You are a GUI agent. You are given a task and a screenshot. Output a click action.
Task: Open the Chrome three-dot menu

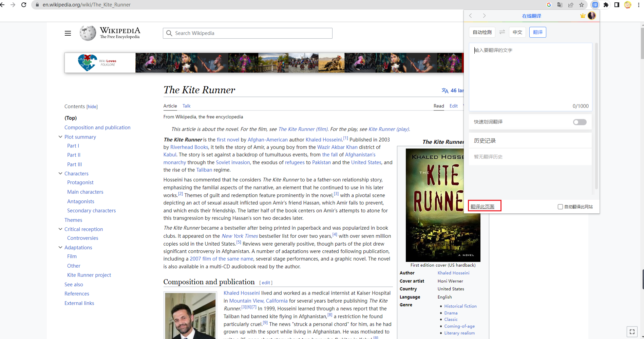point(639,5)
